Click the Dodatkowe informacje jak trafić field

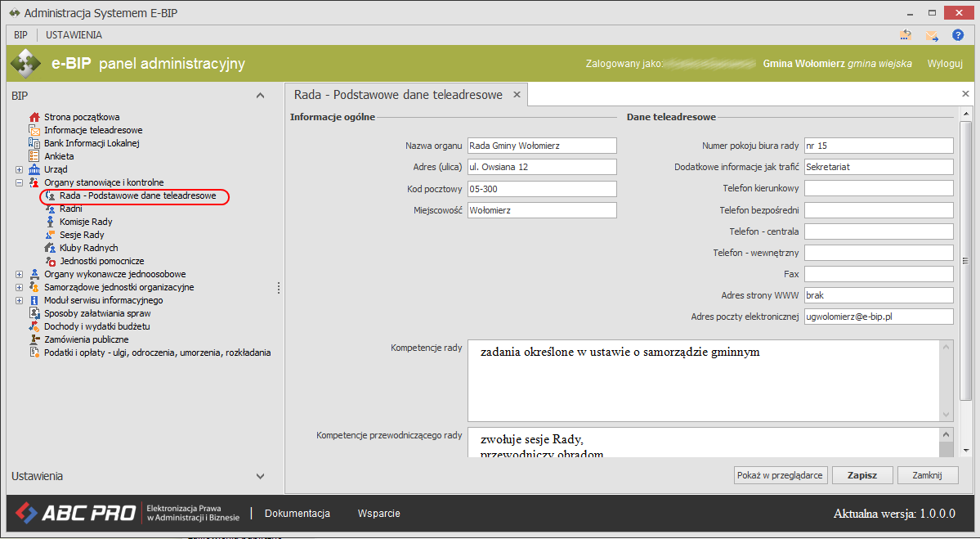pyautogui.click(x=879, y=167)
